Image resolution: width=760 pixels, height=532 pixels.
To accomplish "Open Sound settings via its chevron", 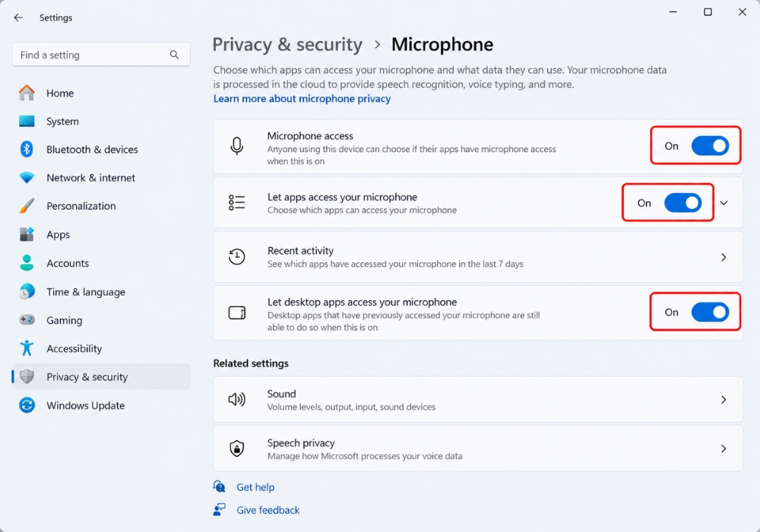I will pyautogui.click(x=724, y=399).
